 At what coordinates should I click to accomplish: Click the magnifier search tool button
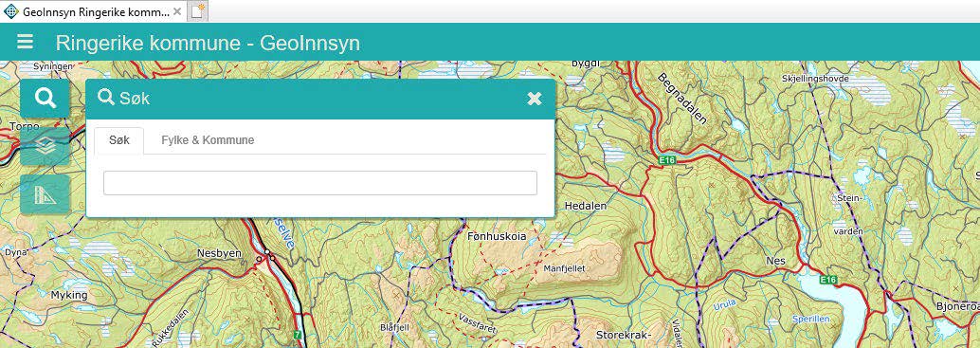point(45,98)
